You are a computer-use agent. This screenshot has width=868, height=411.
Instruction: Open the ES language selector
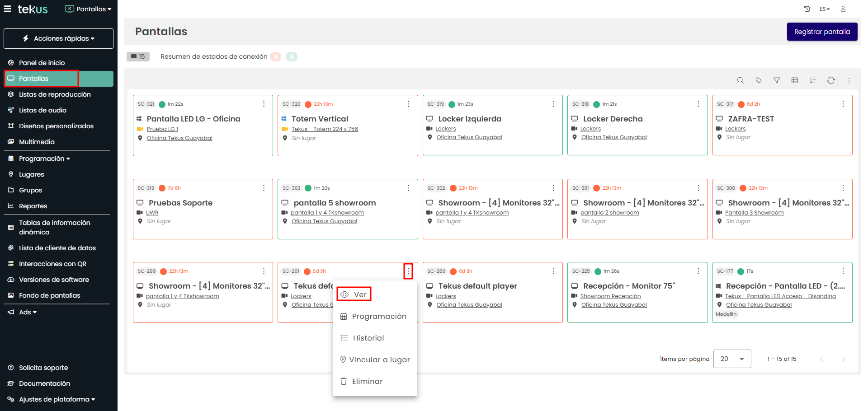[824, 9]
